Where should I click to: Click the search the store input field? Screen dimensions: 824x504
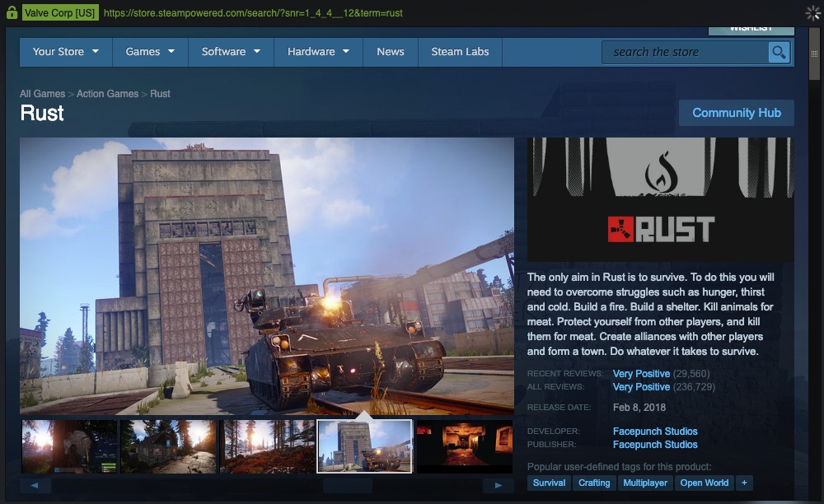click(686, 53)
